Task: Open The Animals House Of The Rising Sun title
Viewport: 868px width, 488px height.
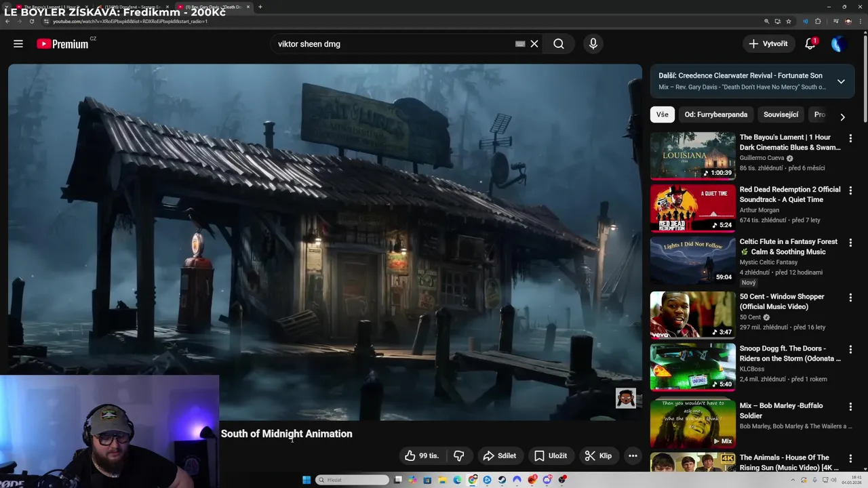Action: tap(789, 462)
